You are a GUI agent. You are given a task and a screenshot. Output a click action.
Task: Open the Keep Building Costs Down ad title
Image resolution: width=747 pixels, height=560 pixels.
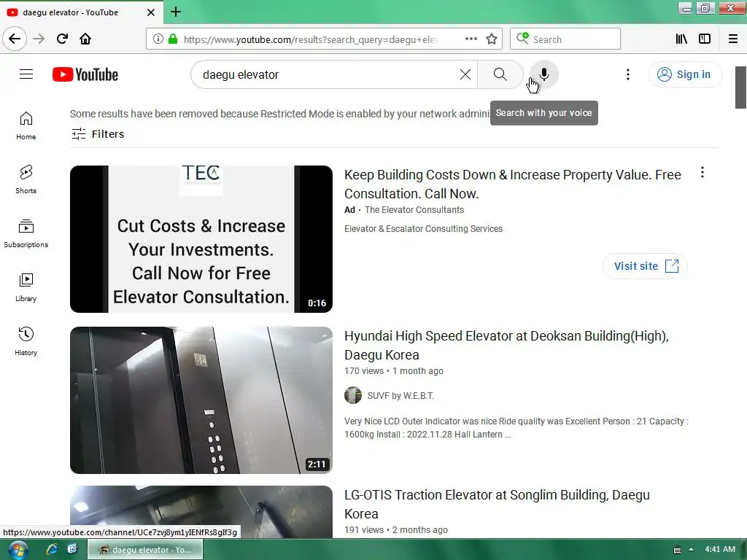pyautogui.click(x=513, y=184)
